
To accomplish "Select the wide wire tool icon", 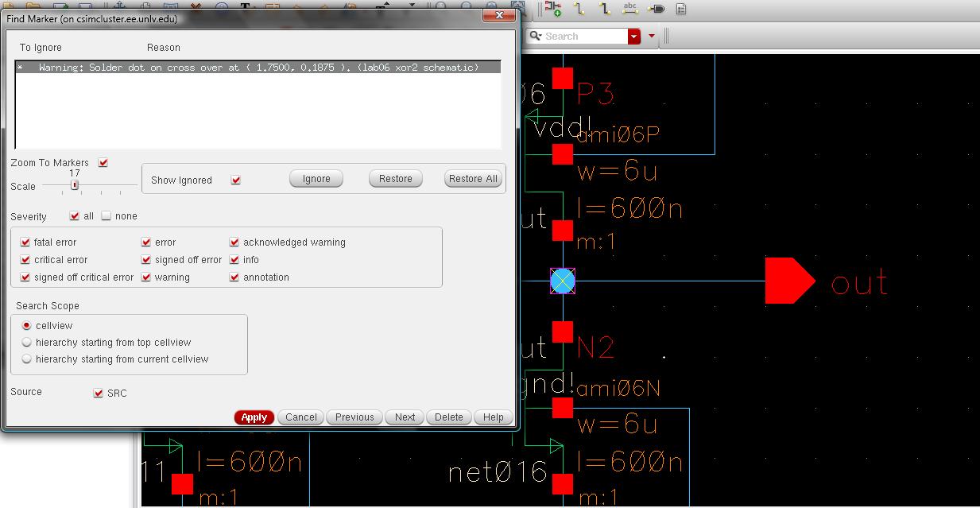I will point(605,9).
